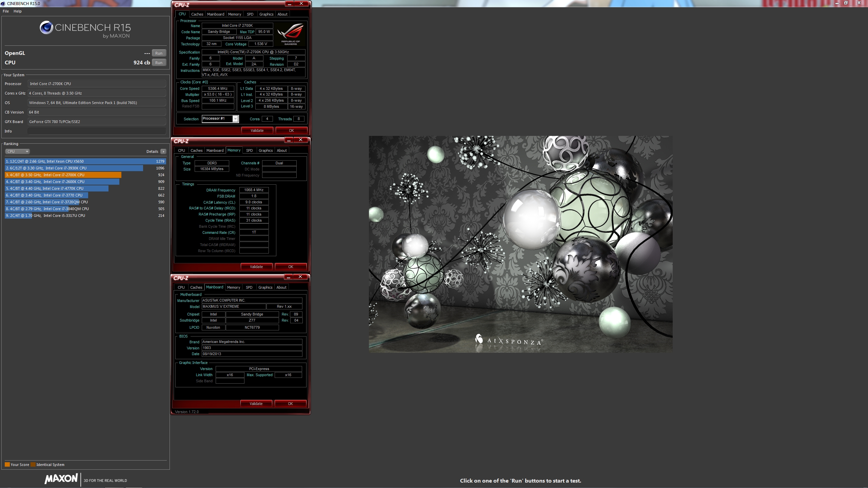Run the CPU benchmark test
Viewport: 868px width, 488px height.
[x=159, y=63]
